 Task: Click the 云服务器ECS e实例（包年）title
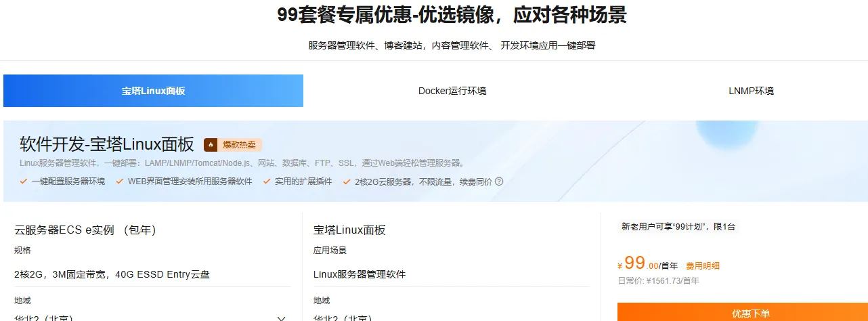tap(85, 230)
